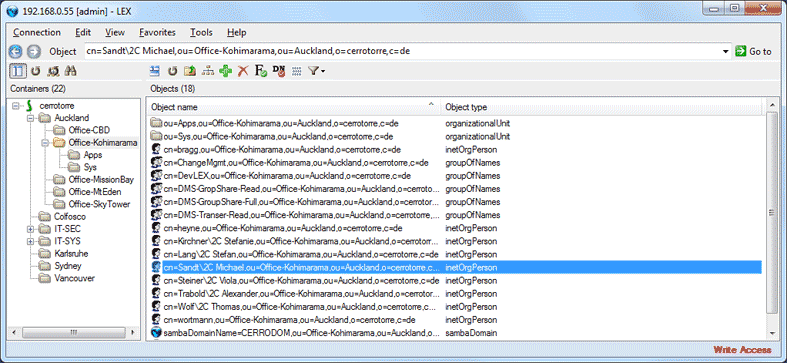
Task: Open the Favorites menu
Action: click(158, 33)
